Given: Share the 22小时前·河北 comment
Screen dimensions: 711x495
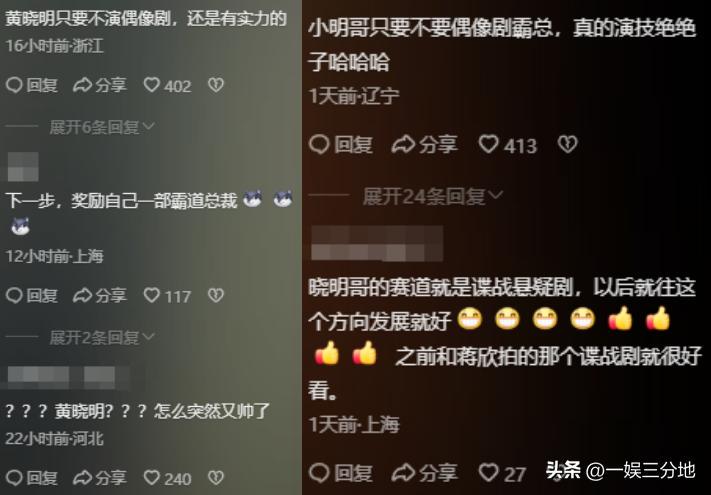Looking at the screenshot, I should point(100,478).
